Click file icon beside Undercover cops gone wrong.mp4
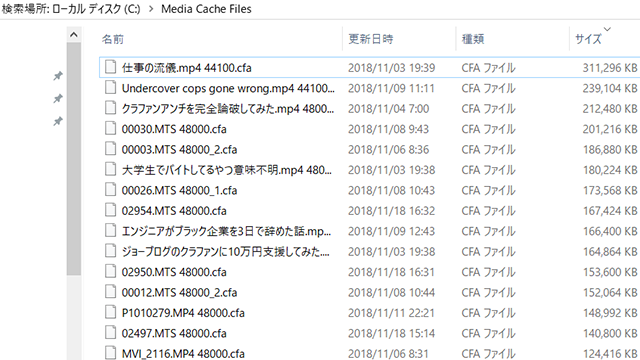 [x=110, y=87]
